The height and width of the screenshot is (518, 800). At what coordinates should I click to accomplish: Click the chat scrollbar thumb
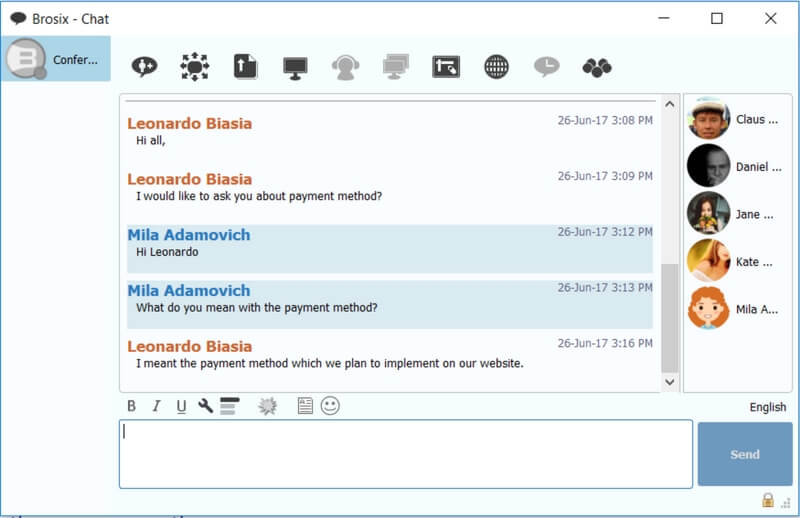(670, 318)
